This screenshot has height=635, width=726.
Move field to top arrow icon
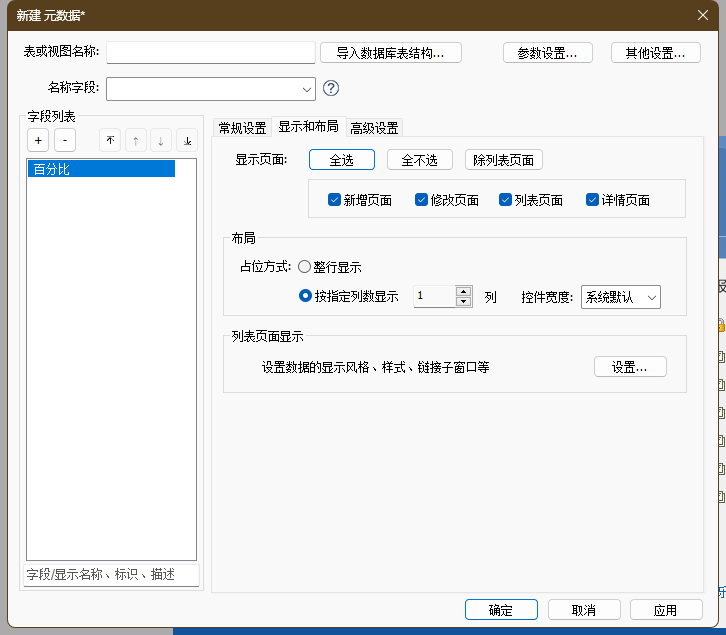[x=110, y=141]
